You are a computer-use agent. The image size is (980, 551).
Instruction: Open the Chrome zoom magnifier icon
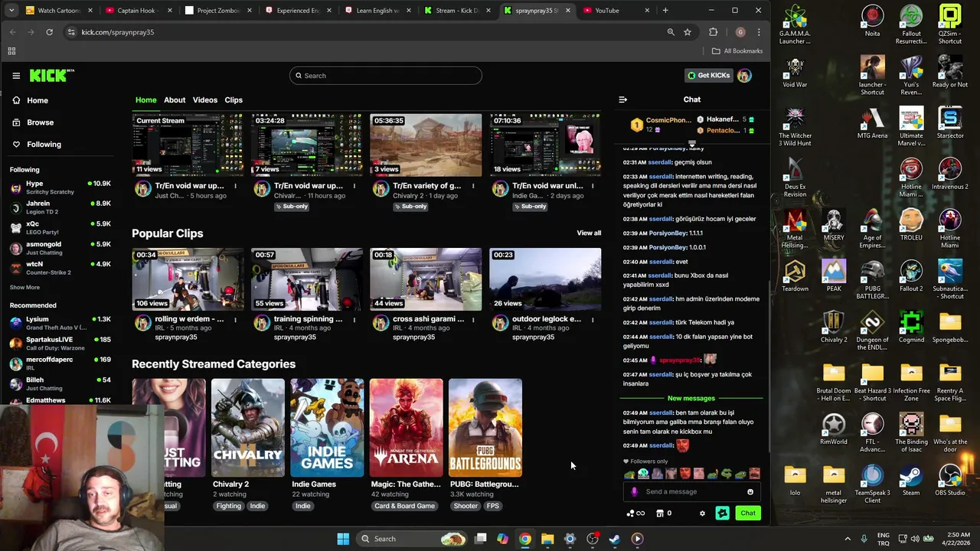point(671,32)
